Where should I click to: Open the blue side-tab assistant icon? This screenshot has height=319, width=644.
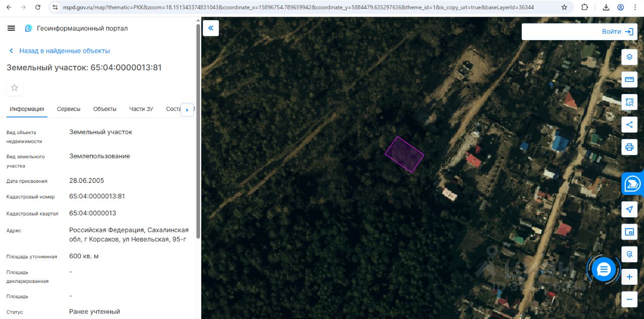(632, 184)
